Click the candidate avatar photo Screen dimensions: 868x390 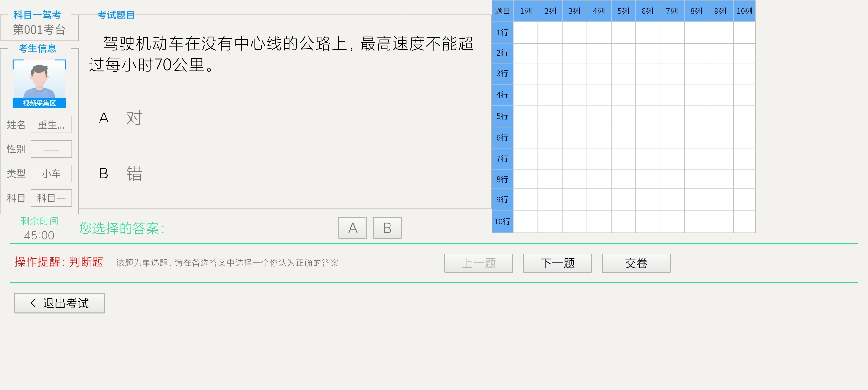[x=39, y=79]
